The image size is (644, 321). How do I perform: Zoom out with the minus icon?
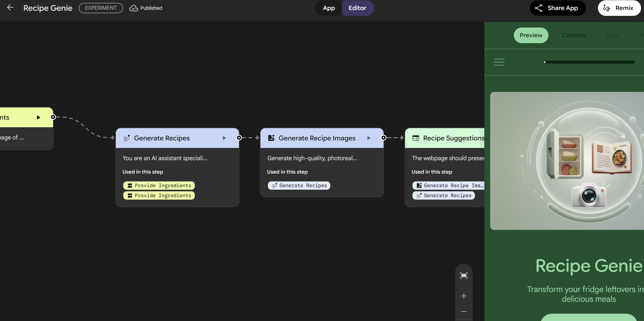point(464,311)
